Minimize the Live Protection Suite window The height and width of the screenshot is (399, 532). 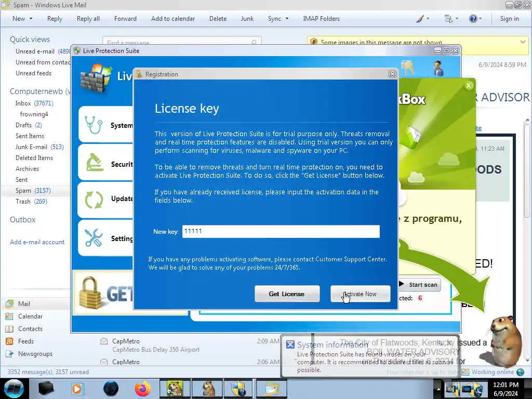click(437, 51)
